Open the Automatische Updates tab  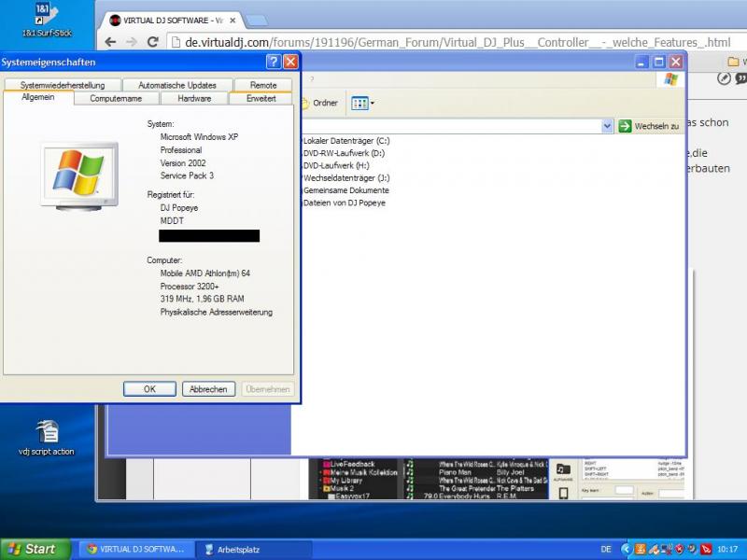pyautogui.click(x=177, y=85)
